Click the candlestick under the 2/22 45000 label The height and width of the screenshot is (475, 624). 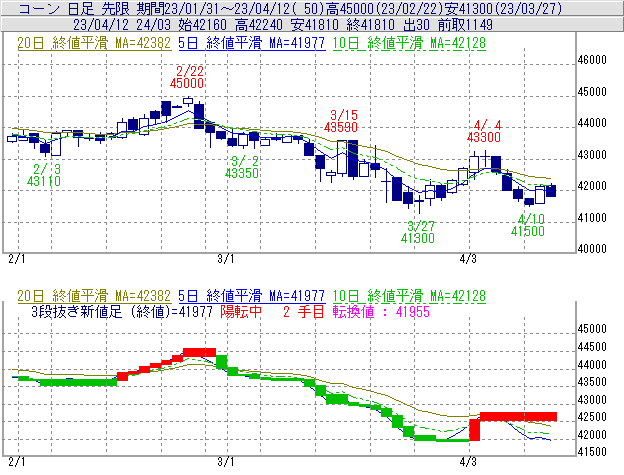point(188,101)
